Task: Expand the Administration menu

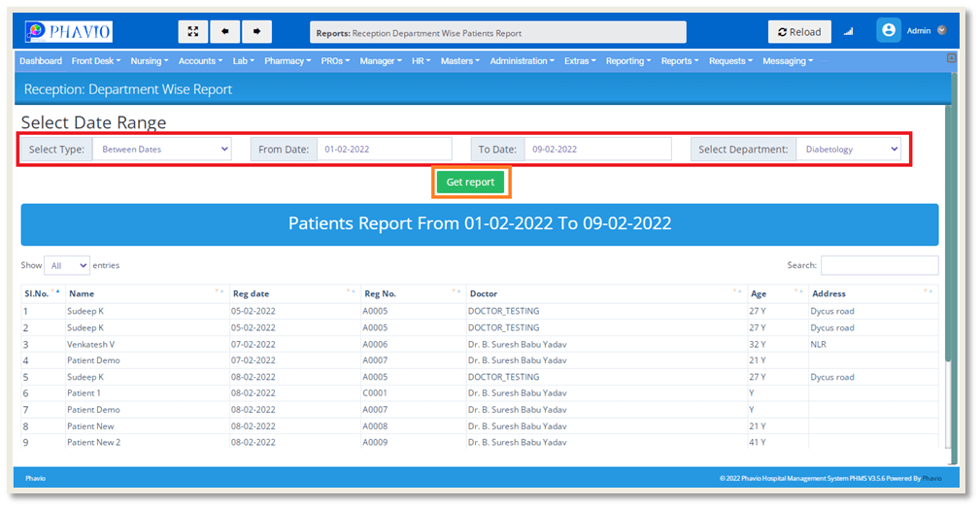Action: (522, 60)
